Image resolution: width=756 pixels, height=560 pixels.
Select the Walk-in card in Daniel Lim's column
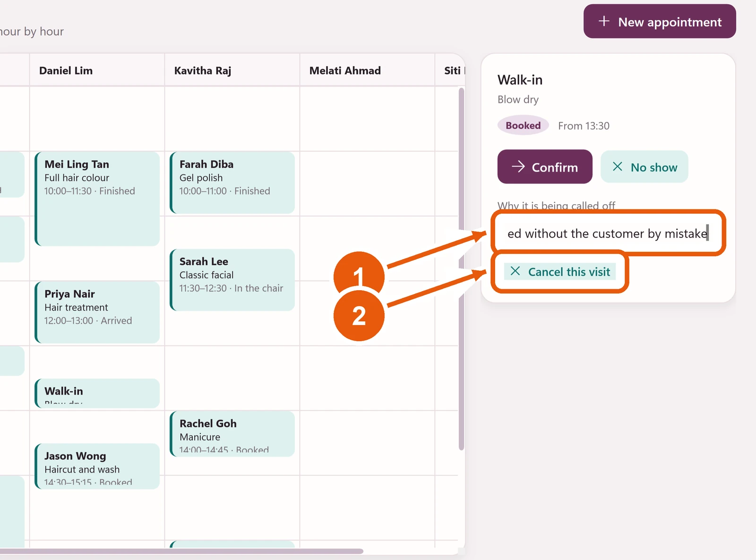[97, 393]
